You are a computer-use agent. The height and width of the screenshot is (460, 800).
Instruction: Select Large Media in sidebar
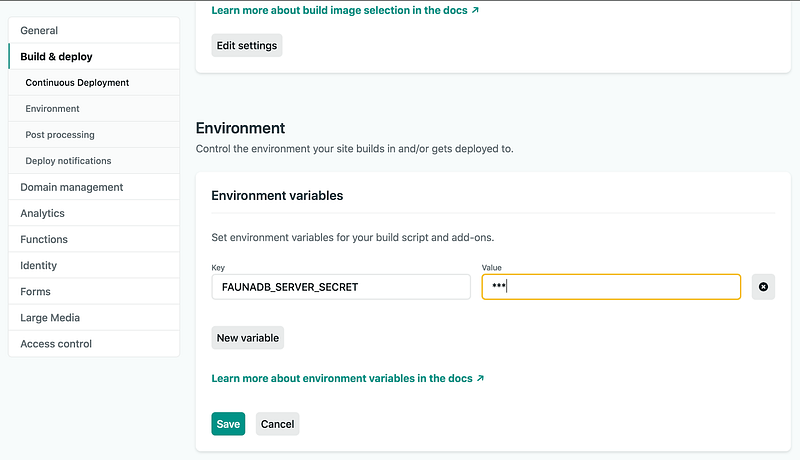point(50,317)
